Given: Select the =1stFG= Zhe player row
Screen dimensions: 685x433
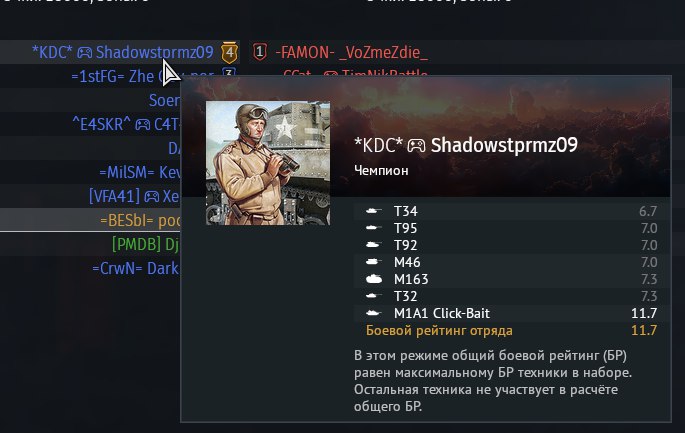Looking at the screenshot, I should coord(120,76).
